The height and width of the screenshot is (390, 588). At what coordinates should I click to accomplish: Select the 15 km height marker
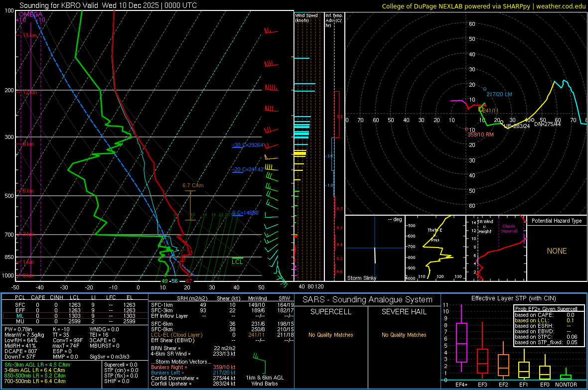(x=29, y=36)
